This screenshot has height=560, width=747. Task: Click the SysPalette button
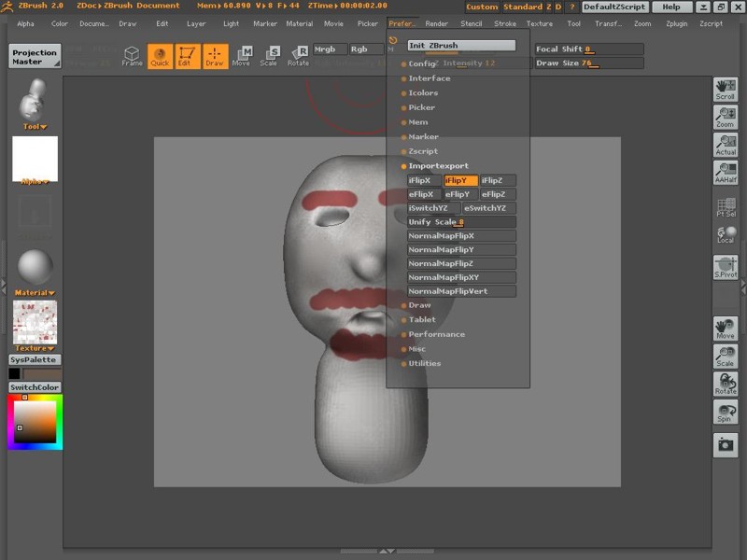pyautogui.click(x=35, y=359)
